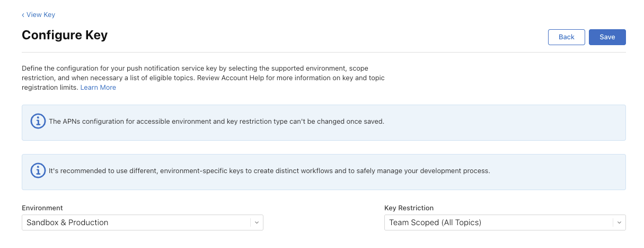Click the back chevron before View Key

point(23,15)
